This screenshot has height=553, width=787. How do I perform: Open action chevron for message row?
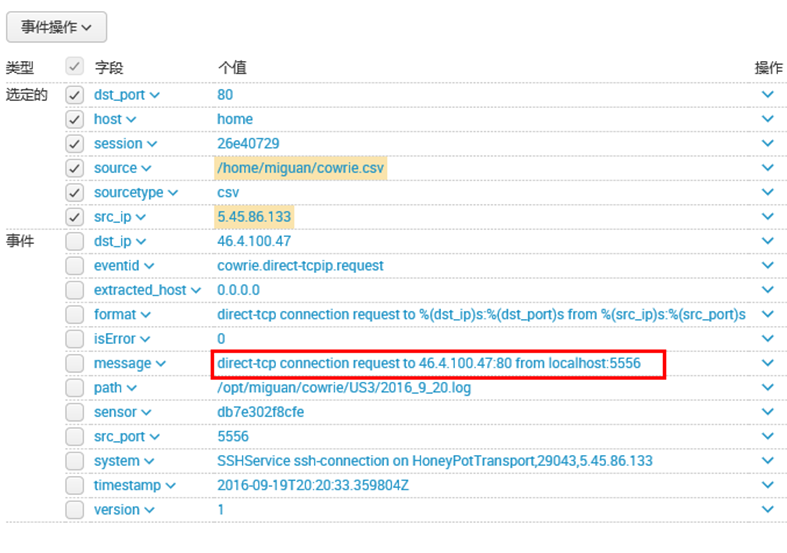[767, 364]
